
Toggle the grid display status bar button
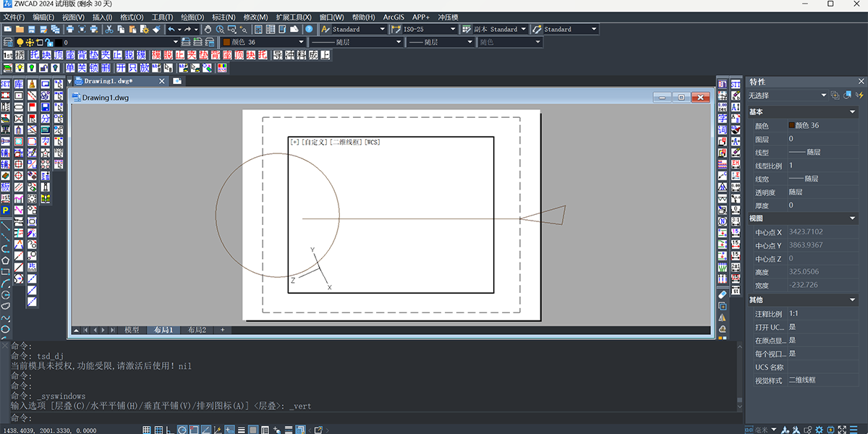[x=148, y=430]
